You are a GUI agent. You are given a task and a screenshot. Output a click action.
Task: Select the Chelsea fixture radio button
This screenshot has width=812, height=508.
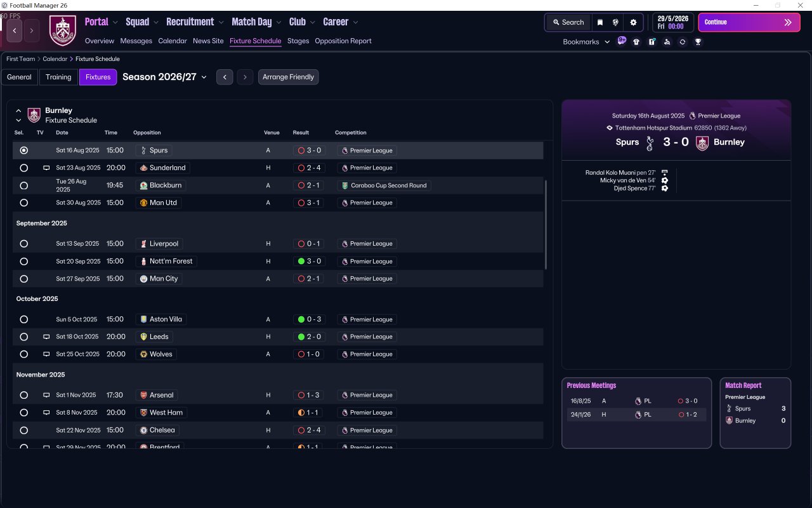[x=24, y=430]
